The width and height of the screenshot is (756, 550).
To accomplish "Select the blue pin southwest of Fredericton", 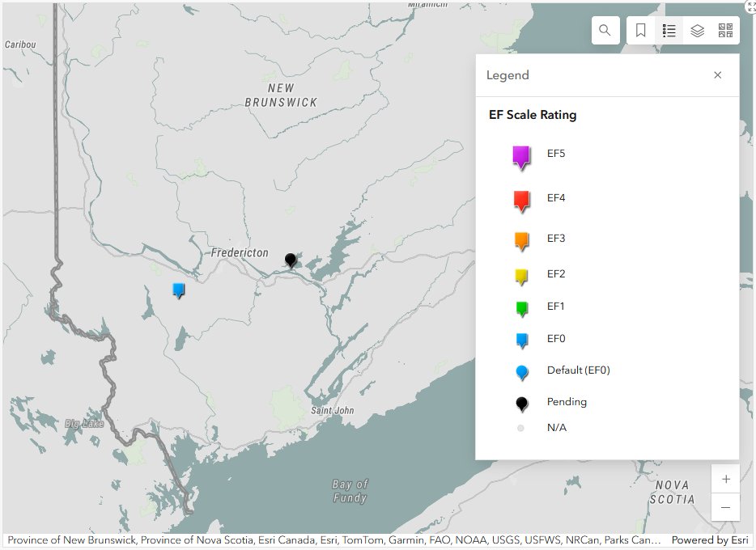I will click(179, 290).
